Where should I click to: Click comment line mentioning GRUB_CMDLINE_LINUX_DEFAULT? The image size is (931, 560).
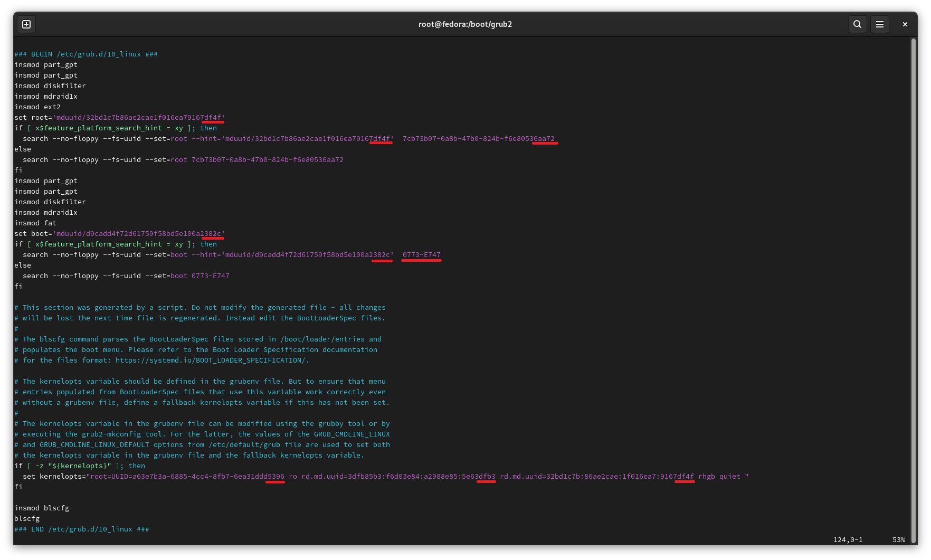pos(202,444)
